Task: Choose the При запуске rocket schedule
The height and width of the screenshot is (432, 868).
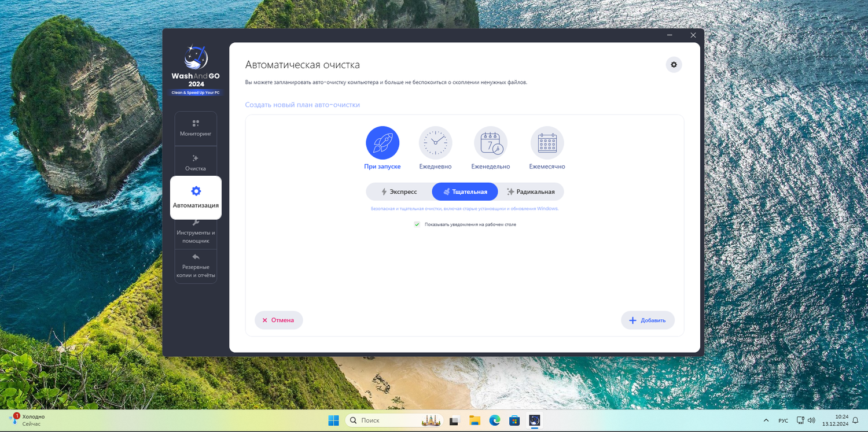Action: point(382,148)
